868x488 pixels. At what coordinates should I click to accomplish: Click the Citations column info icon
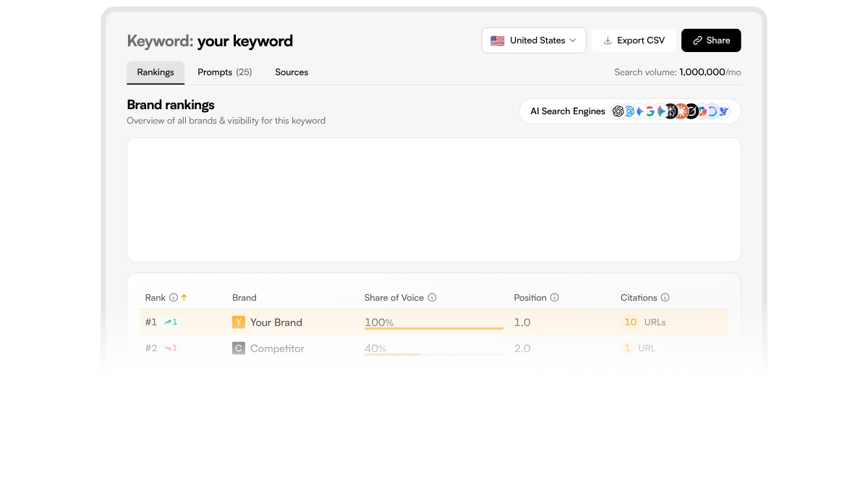coord(665,297)
